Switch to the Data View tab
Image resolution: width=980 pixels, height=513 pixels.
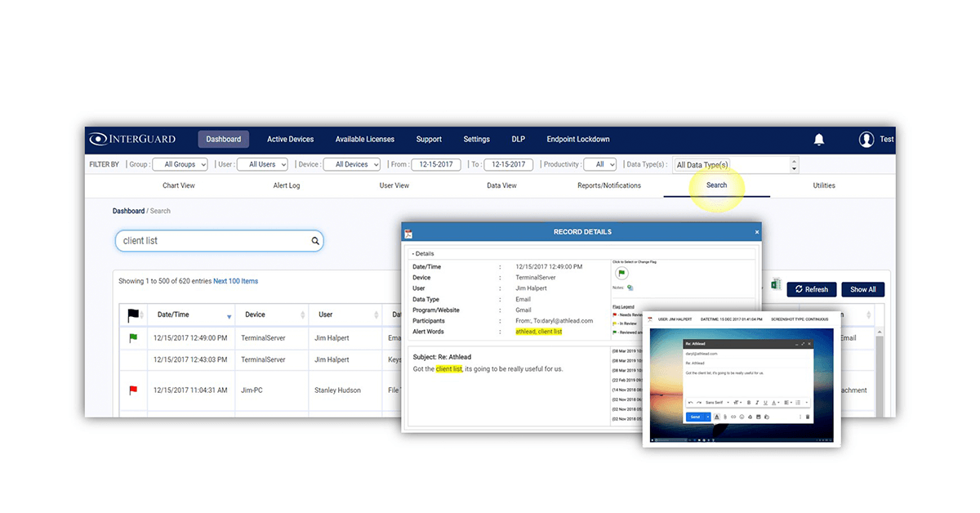502,185
